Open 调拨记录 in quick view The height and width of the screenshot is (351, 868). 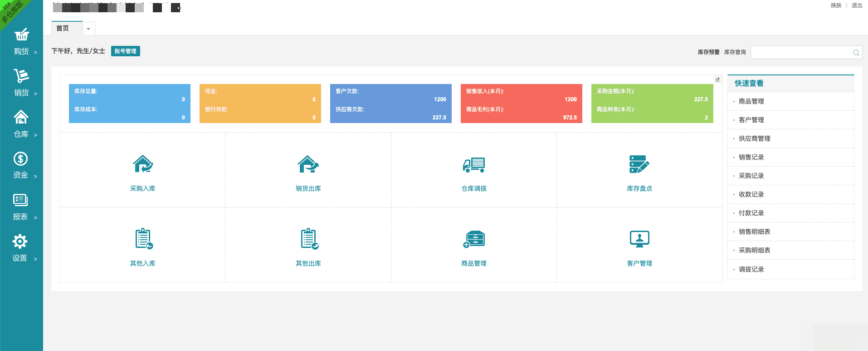point(751,269)
